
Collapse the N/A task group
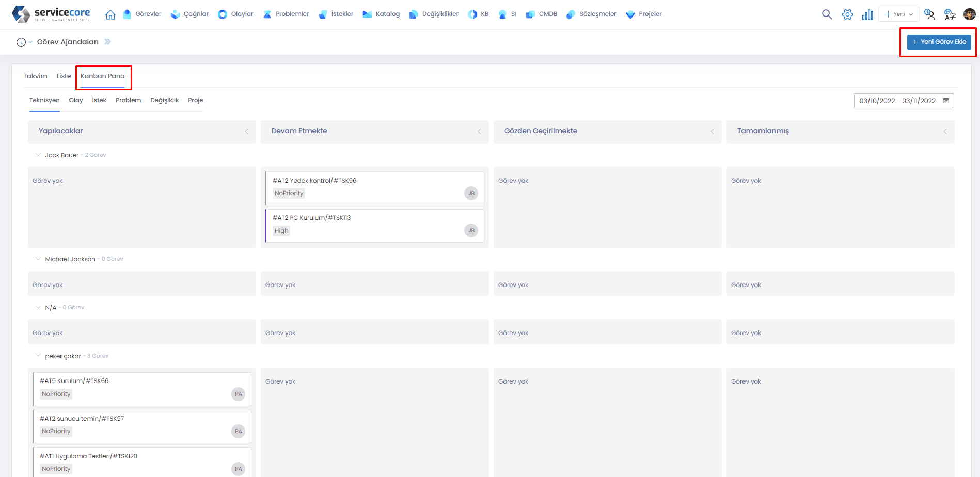point(38,307)
